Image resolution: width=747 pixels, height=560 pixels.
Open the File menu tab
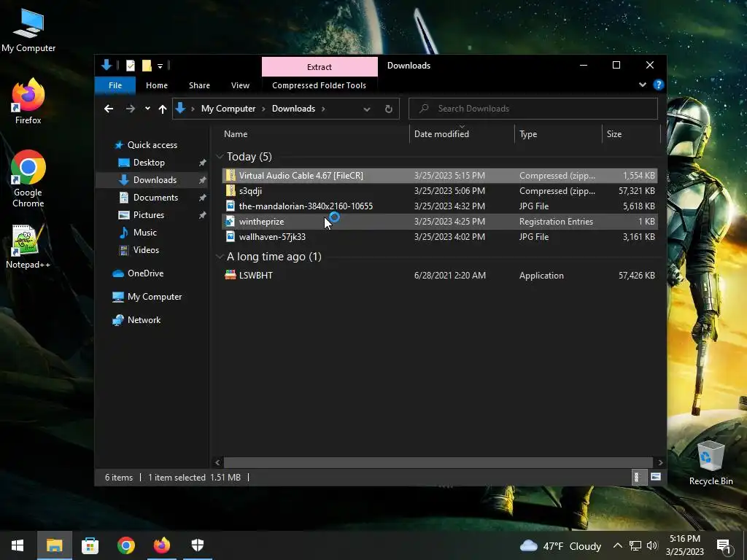tap(115, 85)
